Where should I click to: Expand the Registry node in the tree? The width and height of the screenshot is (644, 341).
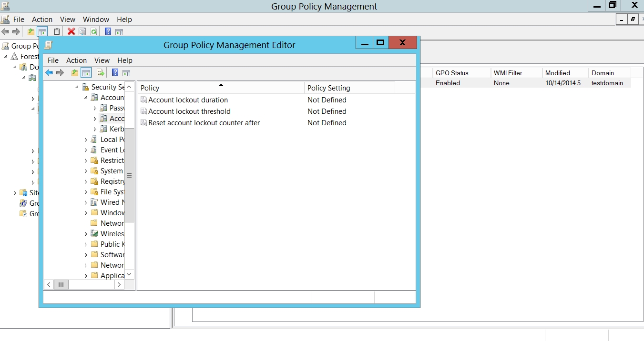(x=86, y=181)
